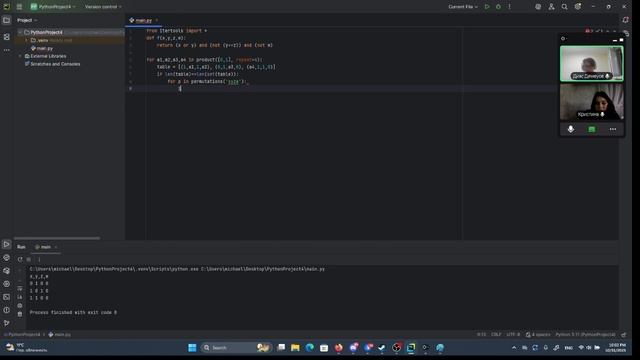Open more options in video call widget
Image resolution: width=640 pixels, height=360 pixels.
click(613, 129)
